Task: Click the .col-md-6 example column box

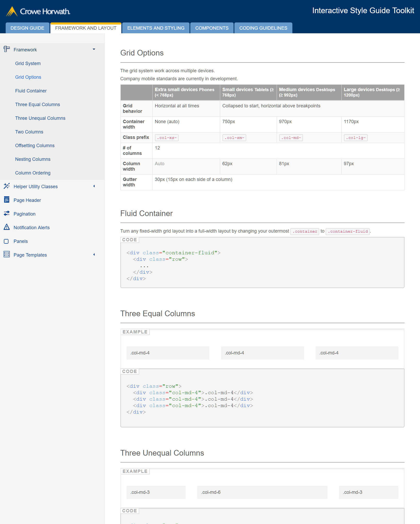Action: point(262,492)
